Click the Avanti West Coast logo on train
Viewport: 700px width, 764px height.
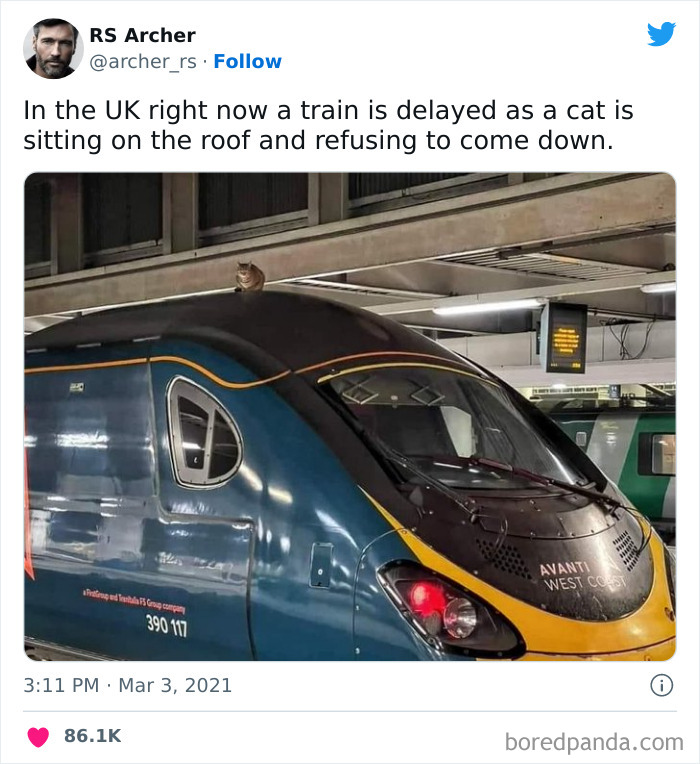click(583, 576)
